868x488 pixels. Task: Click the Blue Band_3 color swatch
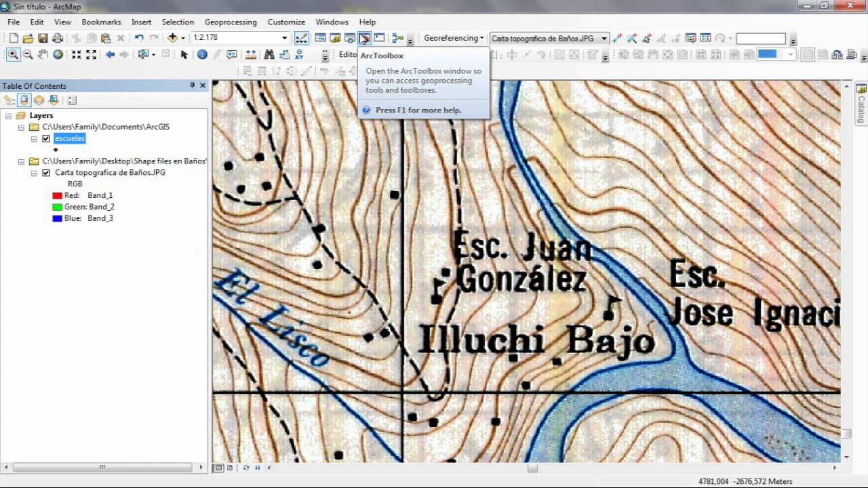pos(57,218)
